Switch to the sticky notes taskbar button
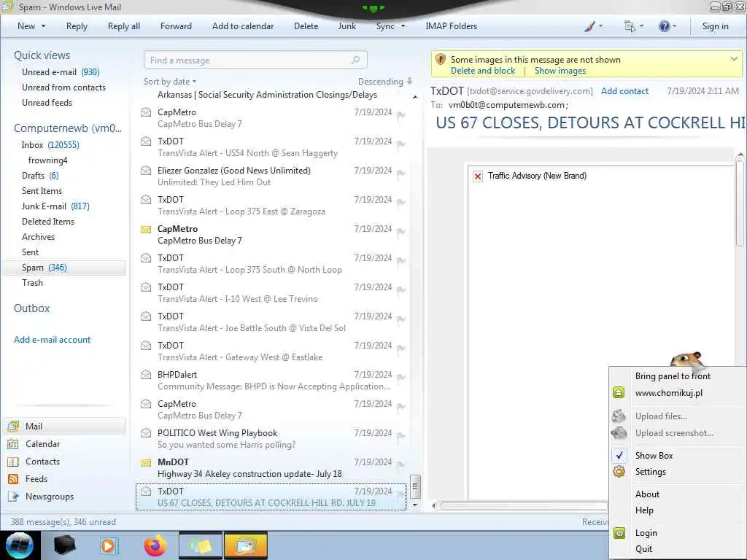The height and width of the screenshot is (560, 747). (x=201, y=545)
